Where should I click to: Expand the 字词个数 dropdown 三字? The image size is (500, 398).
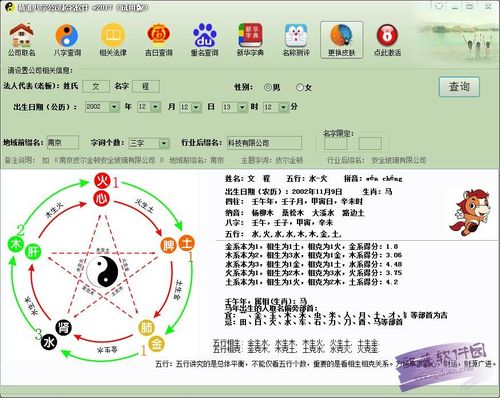[x=164, y=143]
